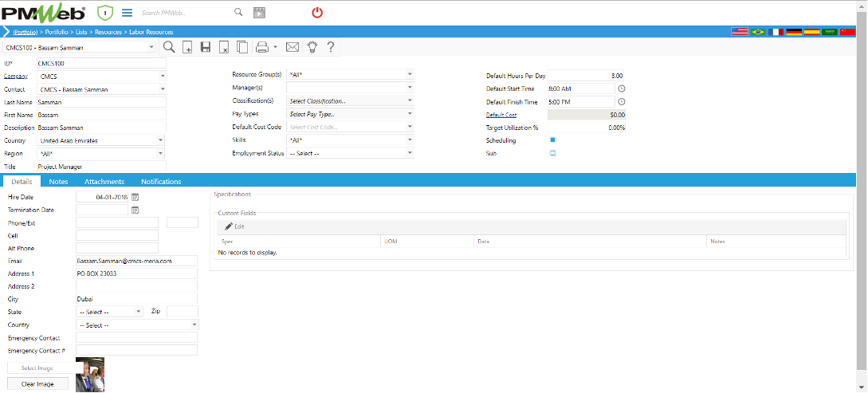The width and height of the screenshot is (868, 393).
Task: Switch language using China flag
Action: tap(847, 32)
